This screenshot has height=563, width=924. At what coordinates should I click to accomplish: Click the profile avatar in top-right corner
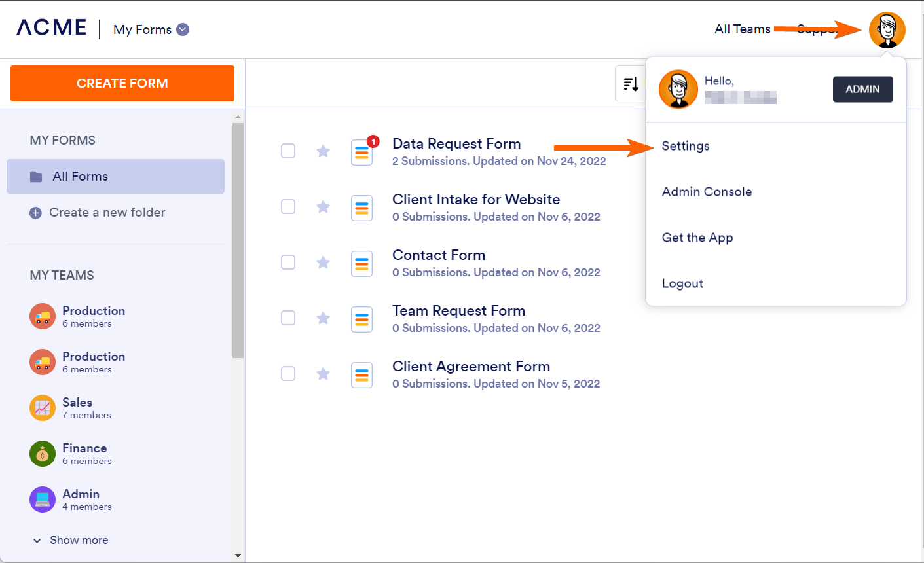[x=887, y=30]
